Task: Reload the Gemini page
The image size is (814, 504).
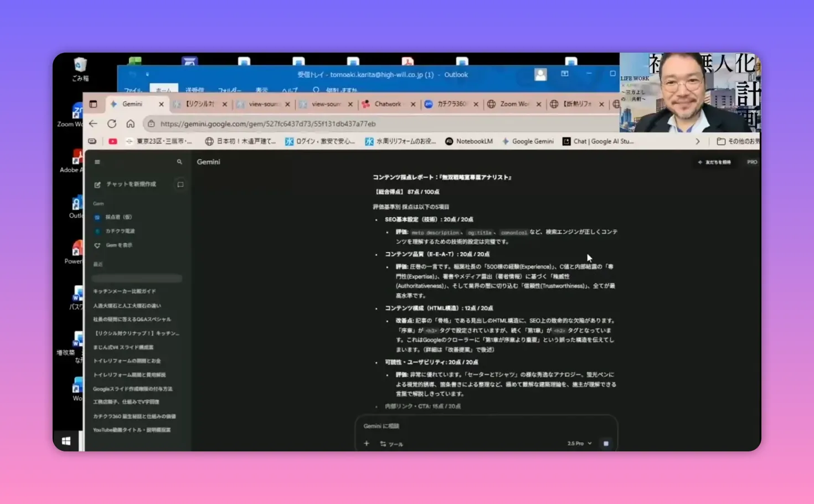Action: (x=112, y=124)
